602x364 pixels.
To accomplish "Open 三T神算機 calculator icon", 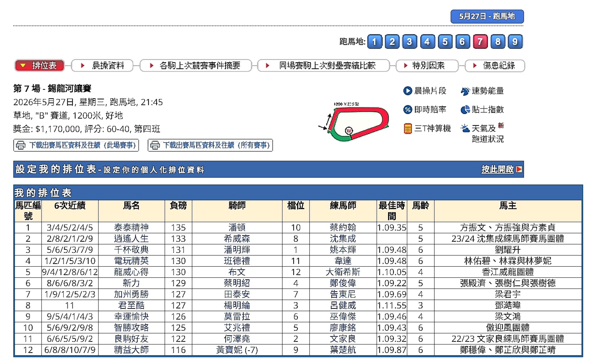I will click(x=408, y=128).
